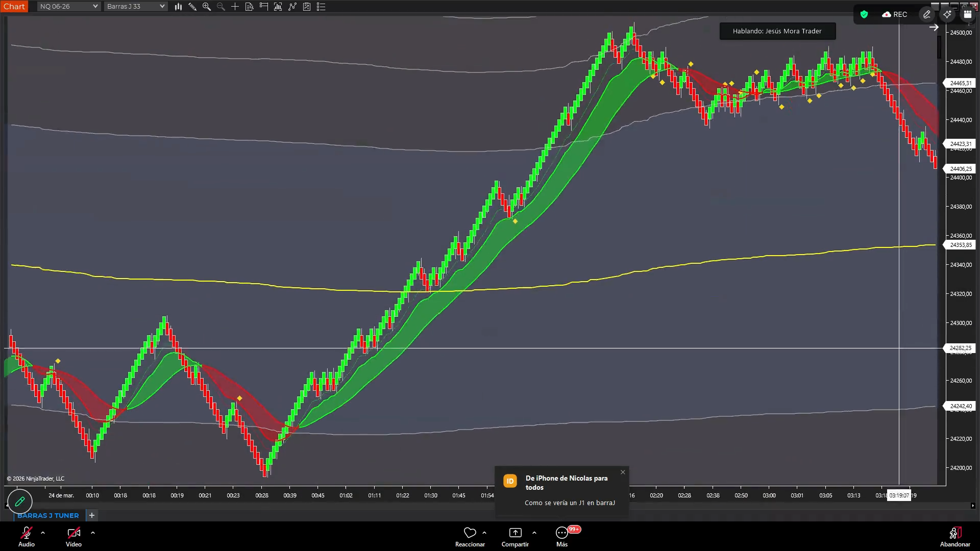The width and height of the screenshot is (980, 551).
Task: Click the zoom in magnifier icon
Action: 207,7
